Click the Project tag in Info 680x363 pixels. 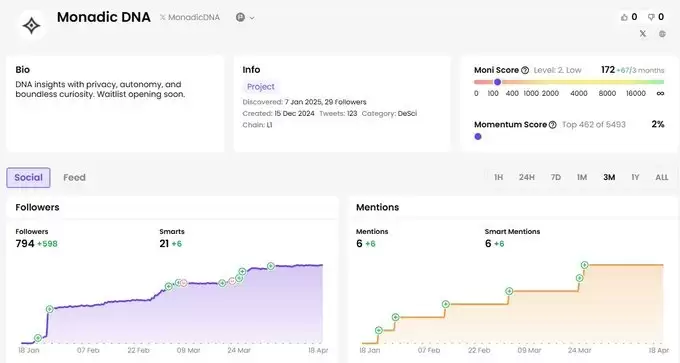261,87
